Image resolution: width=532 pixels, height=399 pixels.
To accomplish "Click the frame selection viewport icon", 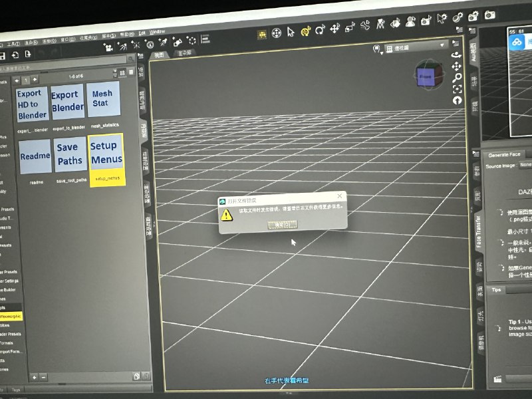I will point(458,88).
